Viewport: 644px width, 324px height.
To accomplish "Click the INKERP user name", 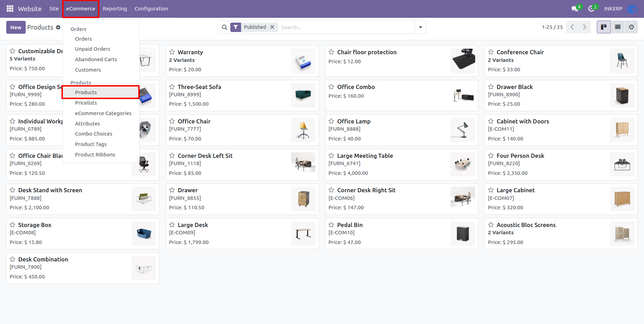I will (613, 9).
